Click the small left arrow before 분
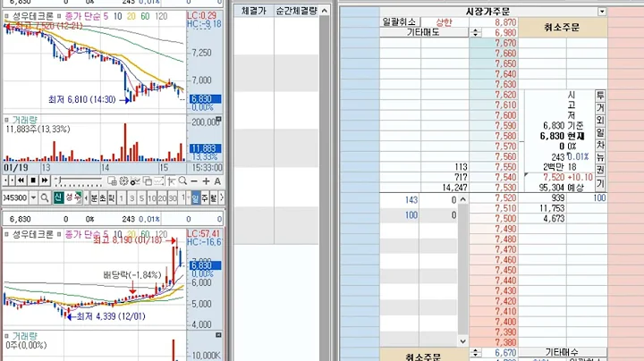Viewport: 644px width, 361px height. [x=86, y=198]
